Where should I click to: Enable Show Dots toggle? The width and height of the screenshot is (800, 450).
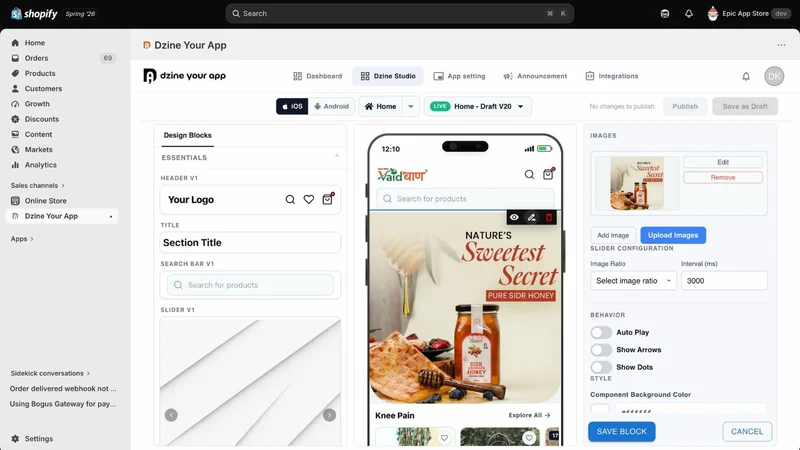click(601, 367)
